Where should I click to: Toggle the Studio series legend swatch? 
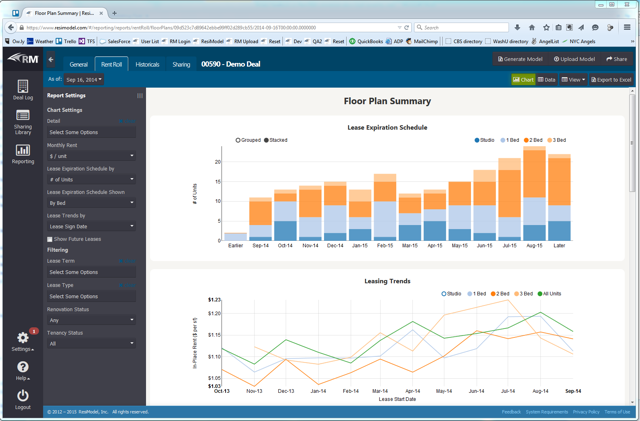(x=478, y=140)
